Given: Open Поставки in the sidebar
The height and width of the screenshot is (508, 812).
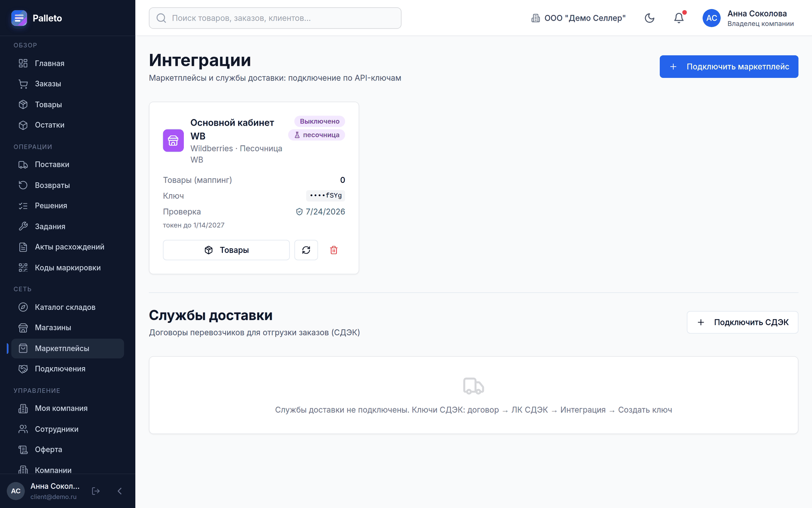Looking at the screenshot, I should 68,164.
